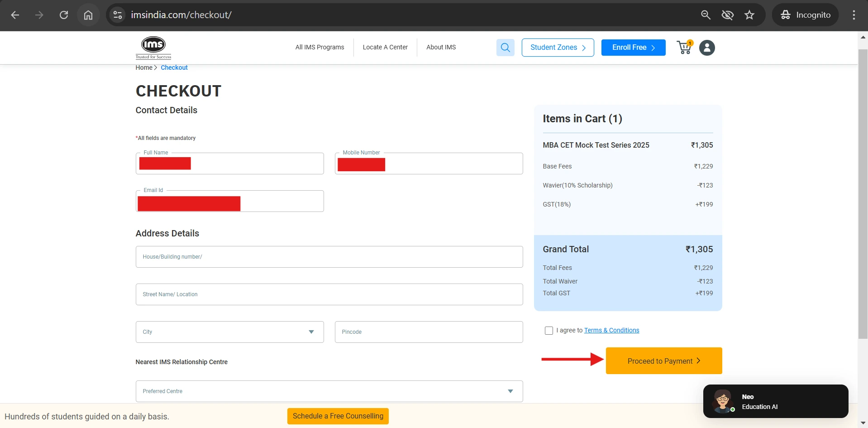868x428 pixels.
Task: Open the Neo Education AI chat widget
Action: 775,401
